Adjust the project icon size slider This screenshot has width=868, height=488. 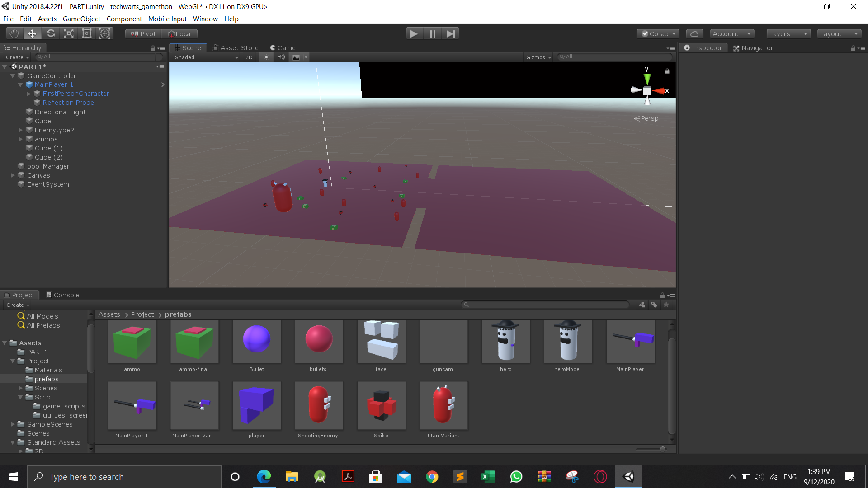tap(662, 449)
